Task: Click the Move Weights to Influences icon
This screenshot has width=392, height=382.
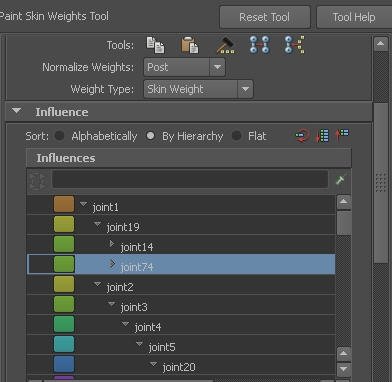Action: tap(259, 45)
